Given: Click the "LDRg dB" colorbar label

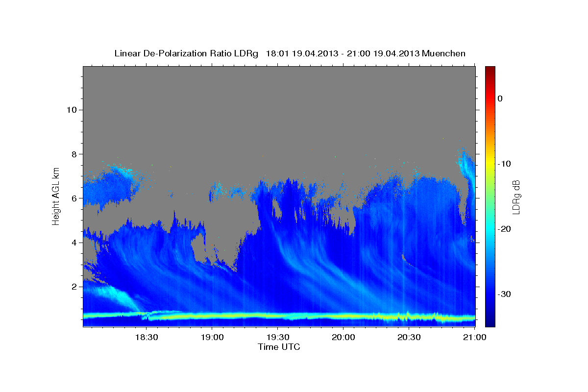Looking at the screenshot, I should 515,197.
